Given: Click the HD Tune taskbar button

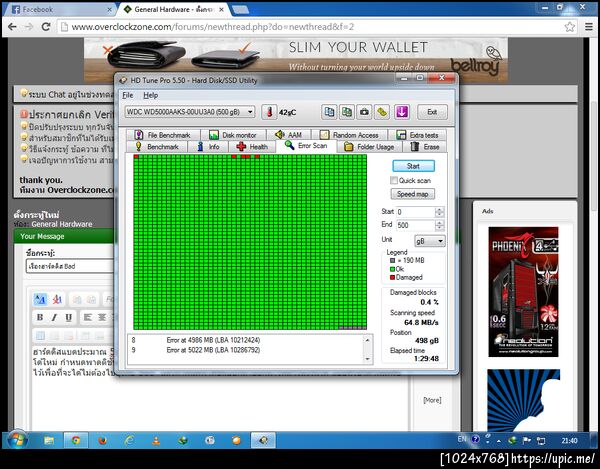Looking at the screenshot, I should click(x=263, y=441).
